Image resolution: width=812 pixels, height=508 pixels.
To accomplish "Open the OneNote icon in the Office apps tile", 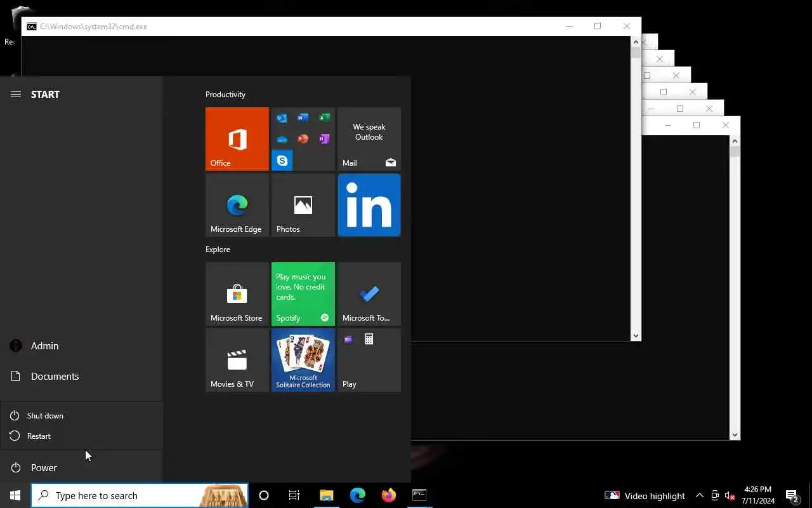I will (324, 139).
